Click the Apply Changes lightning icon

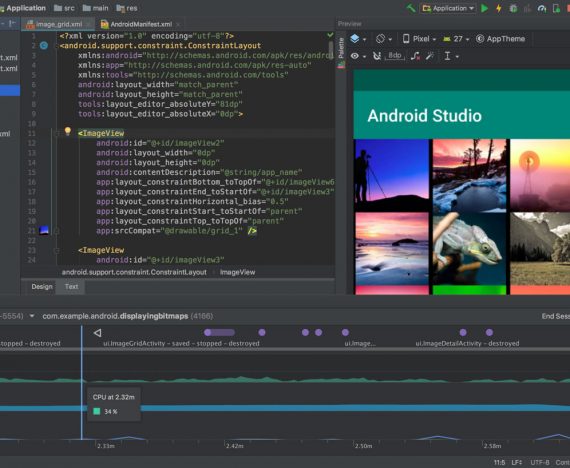point(499,8)
